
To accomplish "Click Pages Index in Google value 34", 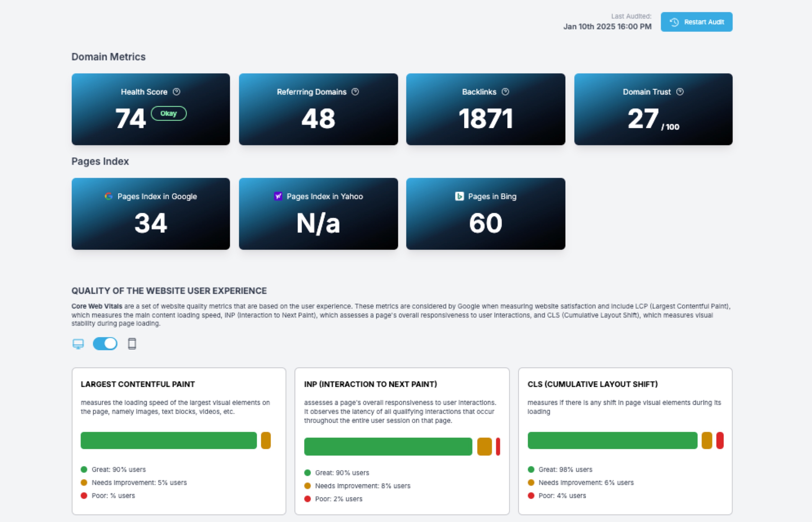I will pos(151,223).
